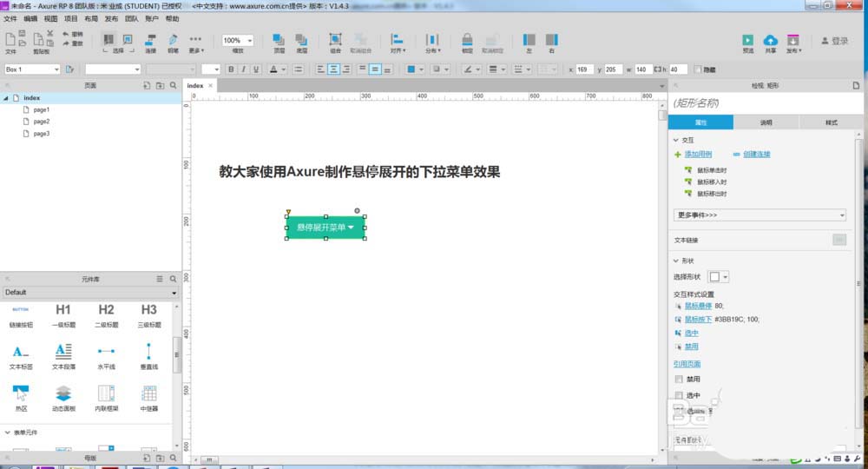Toggle Italic text formatting
868x469 pixels.
[244, 69]
